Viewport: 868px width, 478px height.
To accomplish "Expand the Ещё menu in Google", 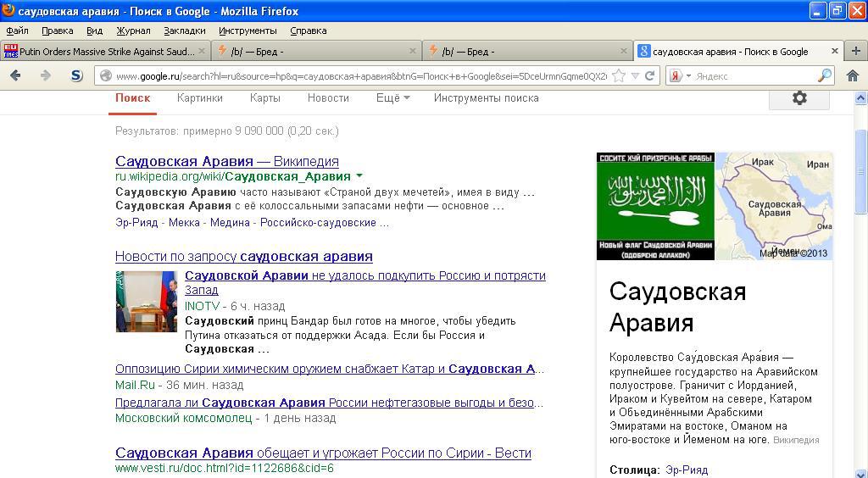I will point(392,98).
